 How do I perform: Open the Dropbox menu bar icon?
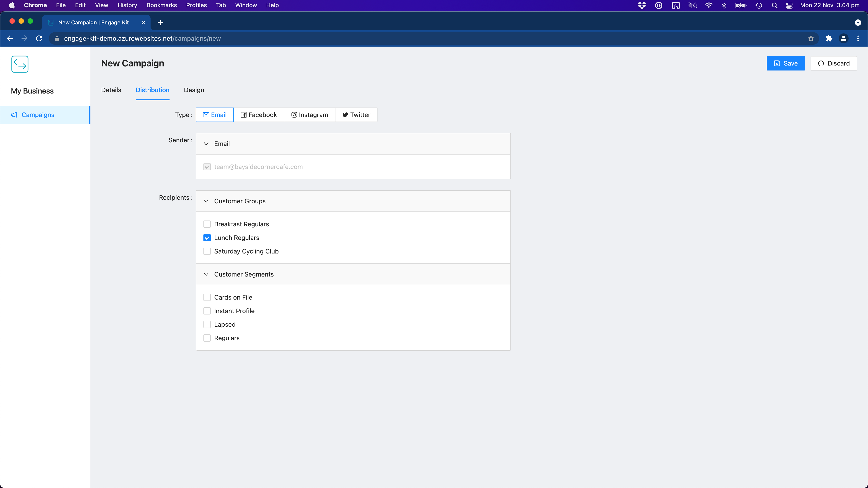tap(642, 5)
